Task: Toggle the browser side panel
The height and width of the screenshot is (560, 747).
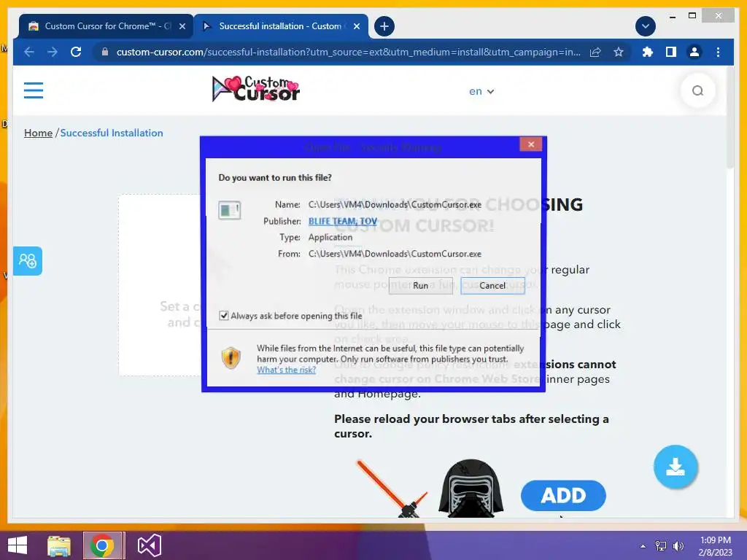Action: pyautogui.click(x=671, y=52)
